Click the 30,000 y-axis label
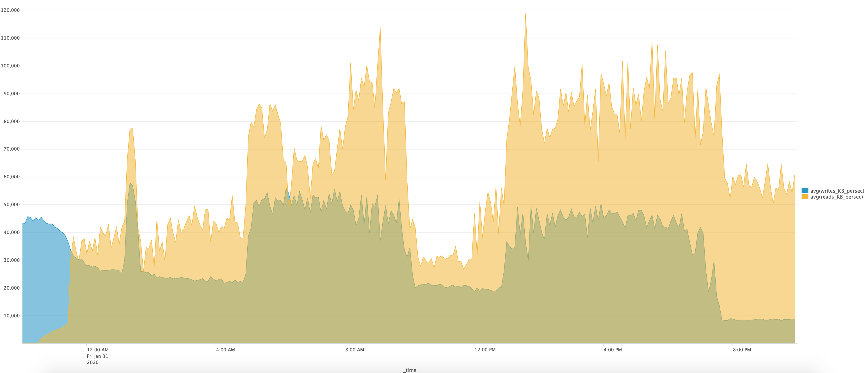Screen dimensions: 868x373 pos(12,260)
